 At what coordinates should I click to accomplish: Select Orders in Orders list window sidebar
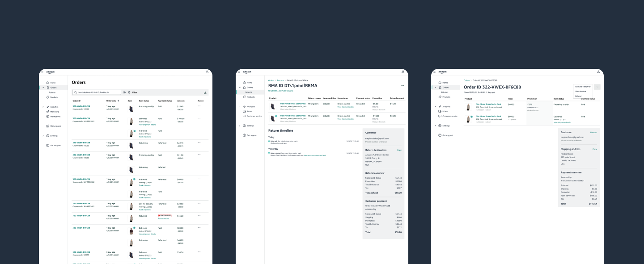coord(53,88)
